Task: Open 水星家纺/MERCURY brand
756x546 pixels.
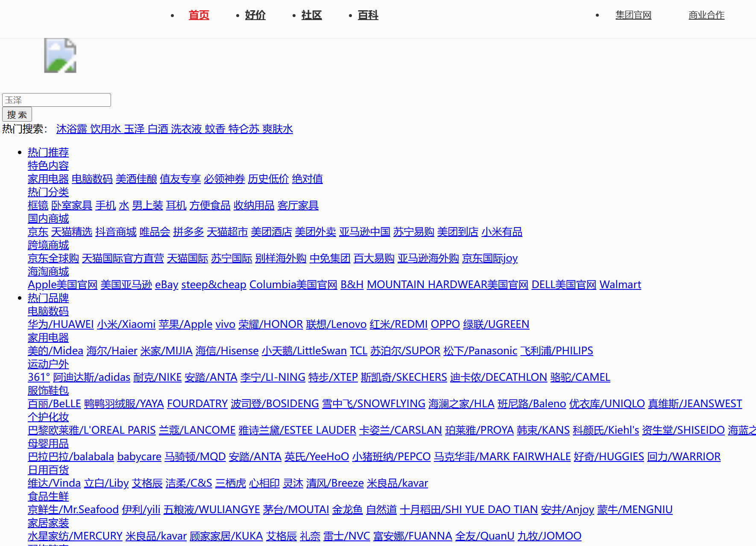Action: pos(75,536)
